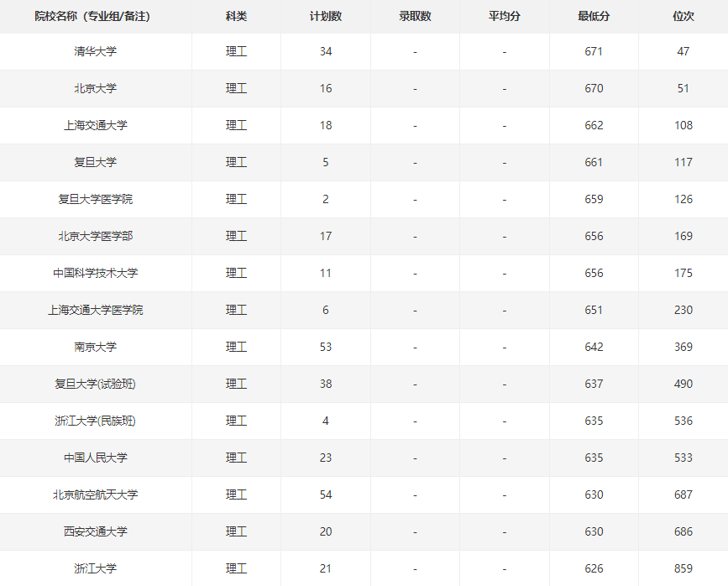Click 复旦大学 with plan count 5

(x=95, y=162)
